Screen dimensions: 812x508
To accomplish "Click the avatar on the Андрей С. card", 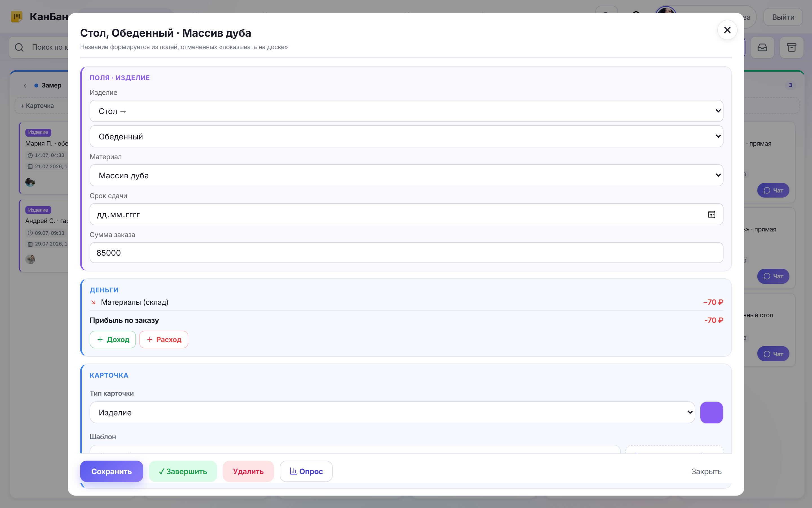I will point(30,259).
